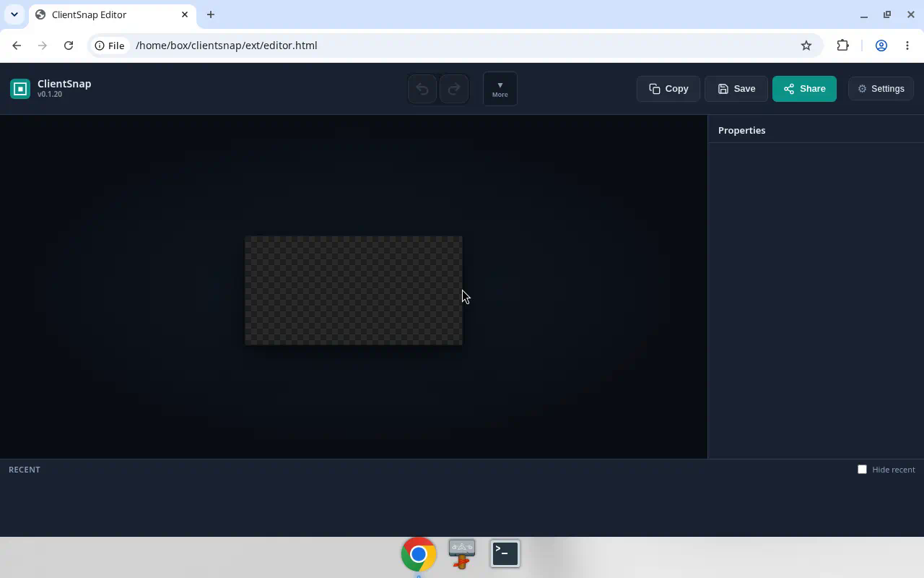924x578 pixels.
Task: Open the Settings panel
Action: [x=881, y=89]
